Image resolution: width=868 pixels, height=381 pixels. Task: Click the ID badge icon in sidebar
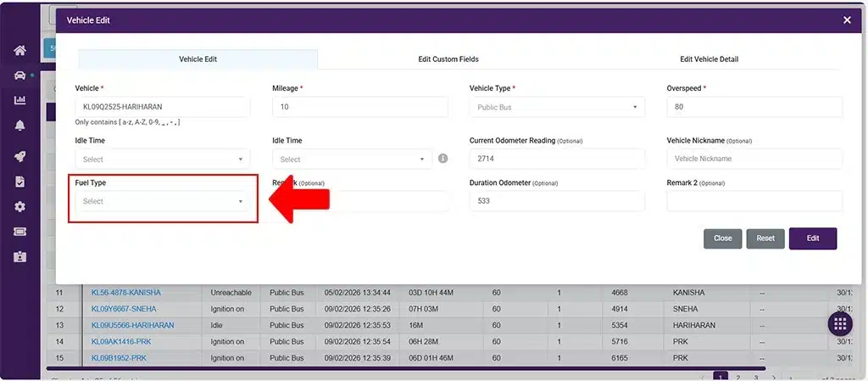pyautogui.click(x=20, y=257)
